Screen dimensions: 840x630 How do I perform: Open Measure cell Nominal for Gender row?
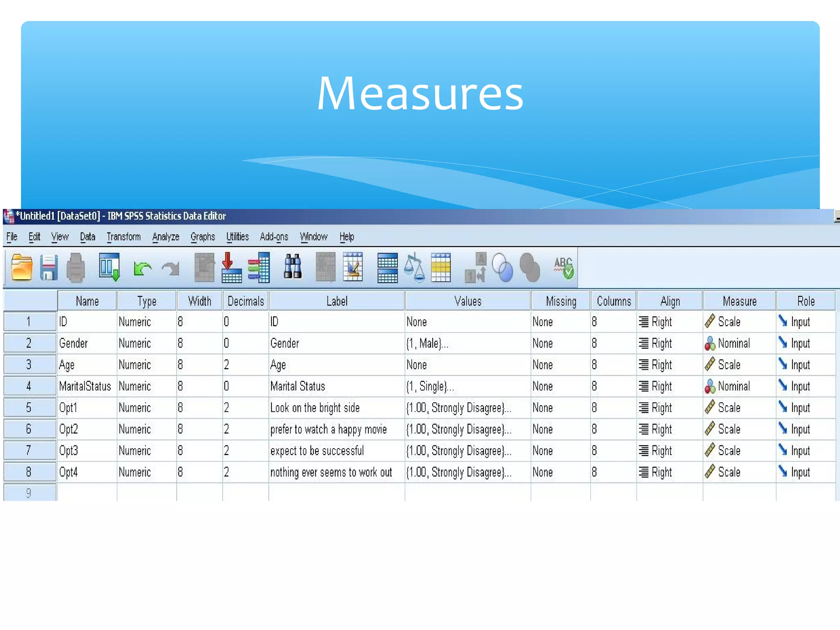(x=740, y=343)
